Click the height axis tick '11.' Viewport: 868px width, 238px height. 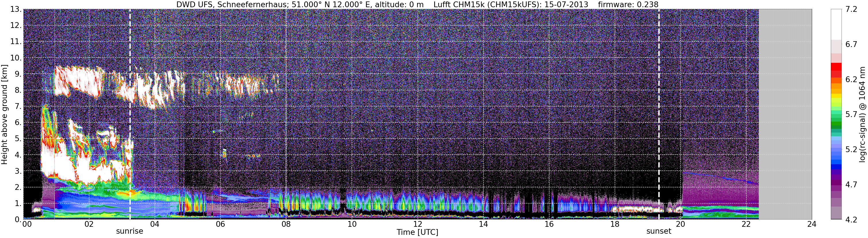click(x=16, y=41)
